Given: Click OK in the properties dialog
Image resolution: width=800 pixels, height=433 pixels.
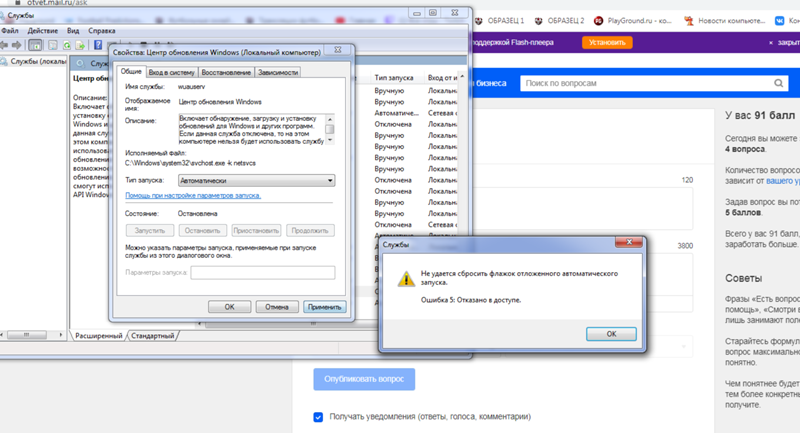Looking at the screenshot, I should pyautogui.click(x=230, y=307).
